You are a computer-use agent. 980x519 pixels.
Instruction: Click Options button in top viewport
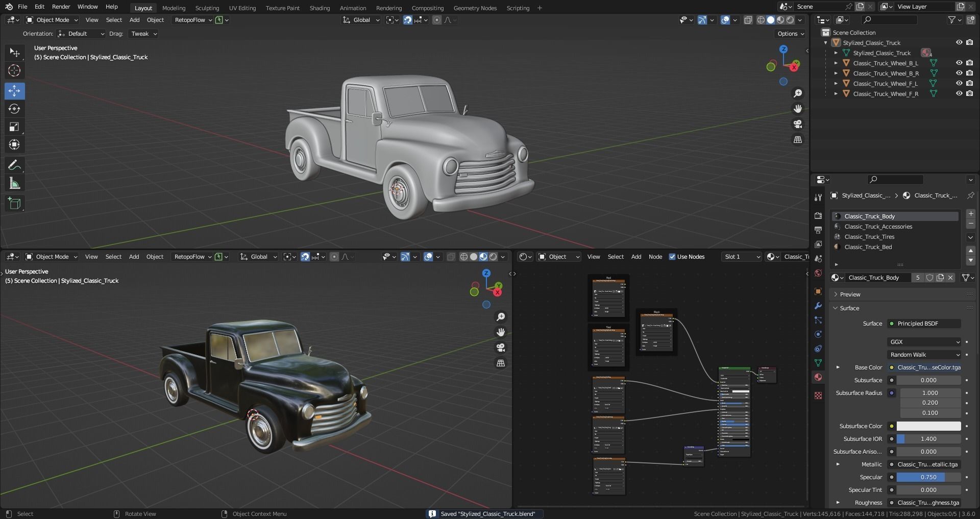point(791,34)
